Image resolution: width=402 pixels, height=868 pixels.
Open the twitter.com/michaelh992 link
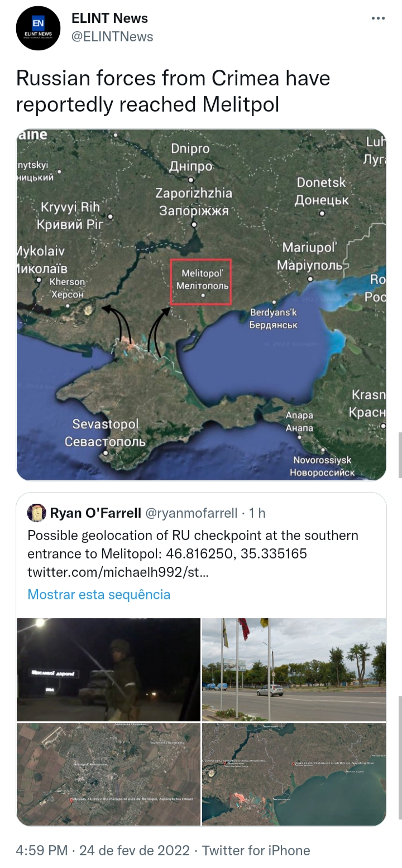click(117, 573)
